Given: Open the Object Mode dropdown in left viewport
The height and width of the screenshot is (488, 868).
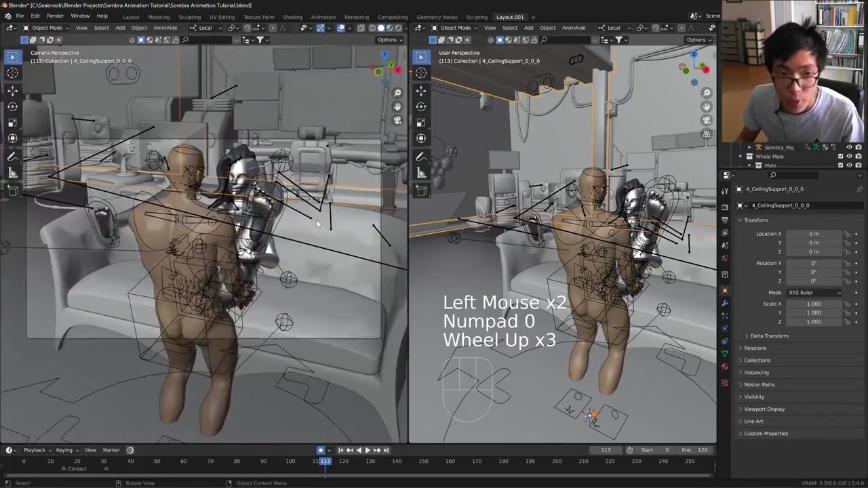Looking at the screenshot, I should [x=46, y=28].
